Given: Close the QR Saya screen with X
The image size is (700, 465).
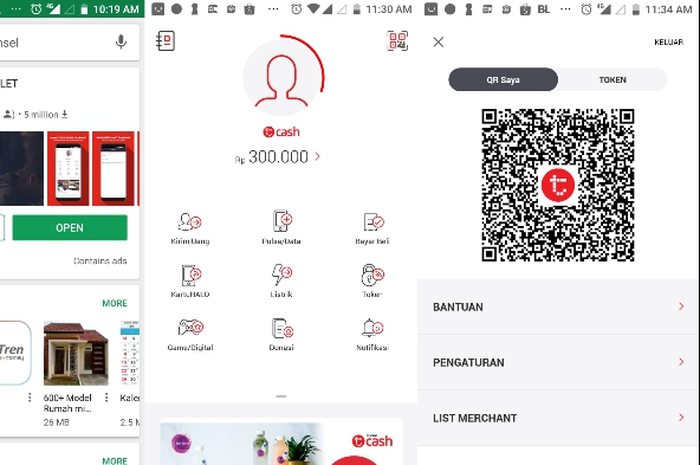Looking at the screenshot, I should (438, 42).
